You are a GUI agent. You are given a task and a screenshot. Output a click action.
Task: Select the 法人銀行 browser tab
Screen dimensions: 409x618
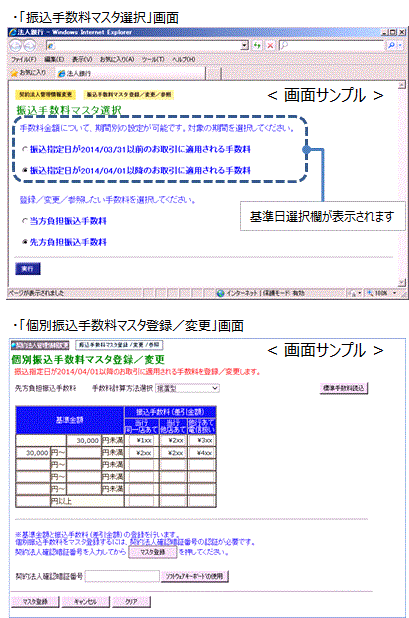tap(130, 73)
